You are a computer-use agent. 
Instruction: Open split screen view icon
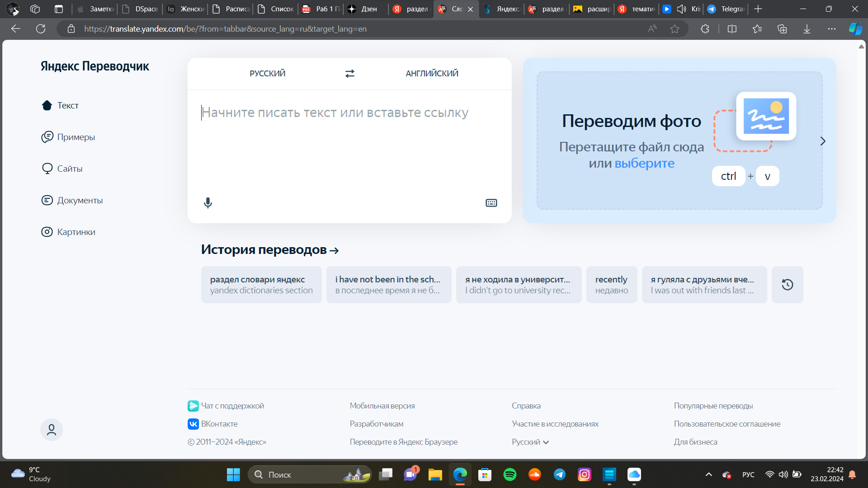(732, 29)
